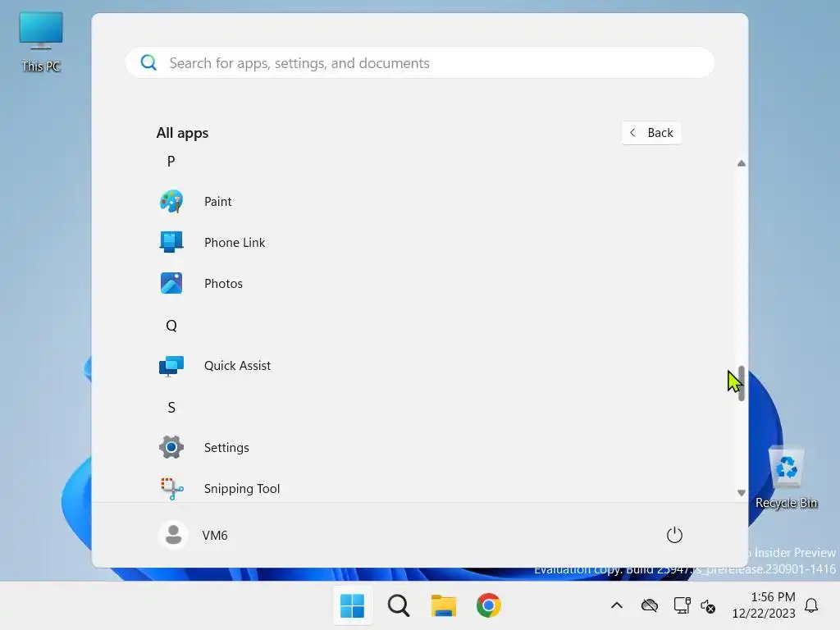840x630 pixels.
Task: Launch Phone Link from its icon
Action: click(171, 242)
